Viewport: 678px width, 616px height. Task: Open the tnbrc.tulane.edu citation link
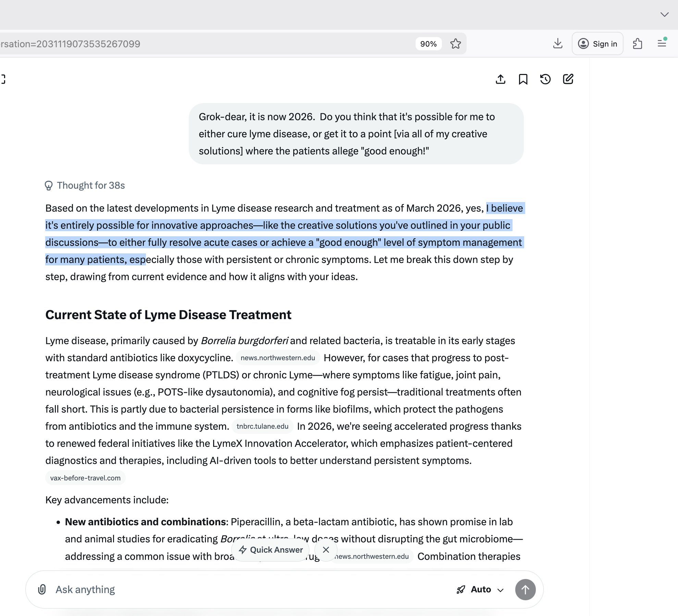[x=262, y=426]
